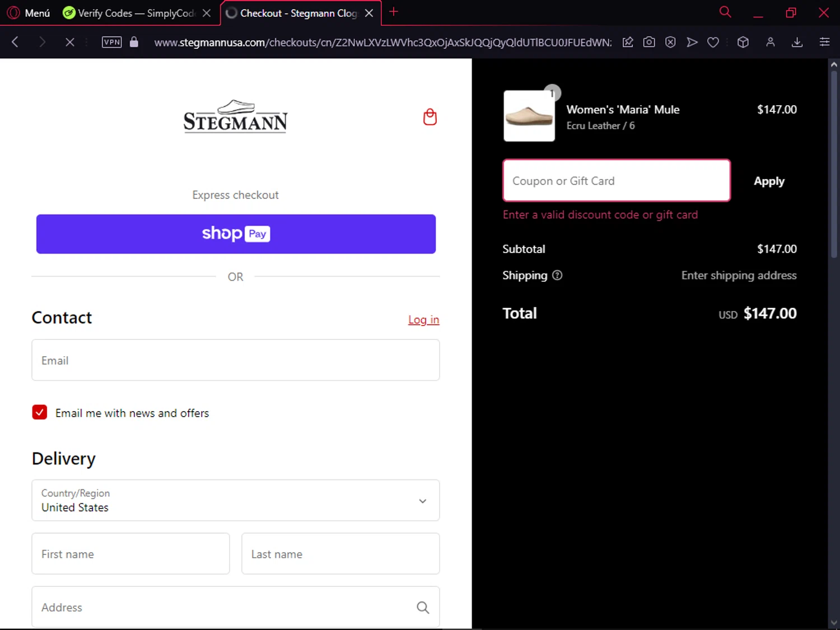
Task: Expand the Country/Region dropdown
Action: point(236,500)
